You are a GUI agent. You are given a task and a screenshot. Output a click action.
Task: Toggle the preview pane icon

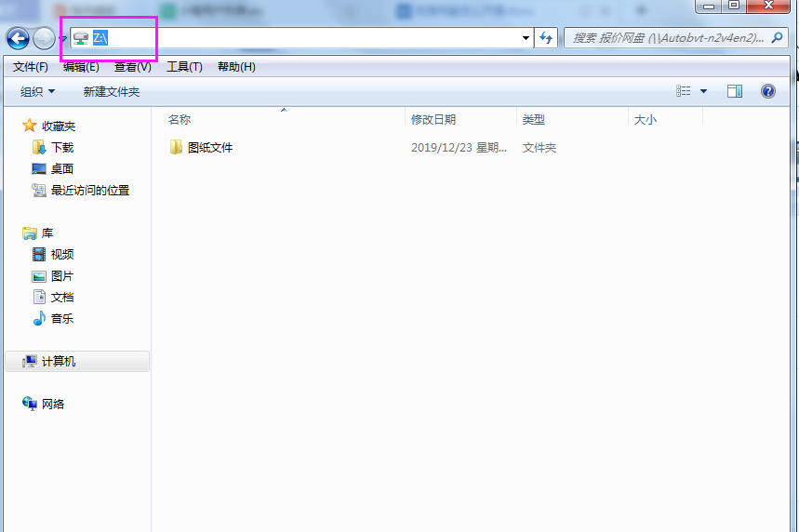click(x=735, y=91)
